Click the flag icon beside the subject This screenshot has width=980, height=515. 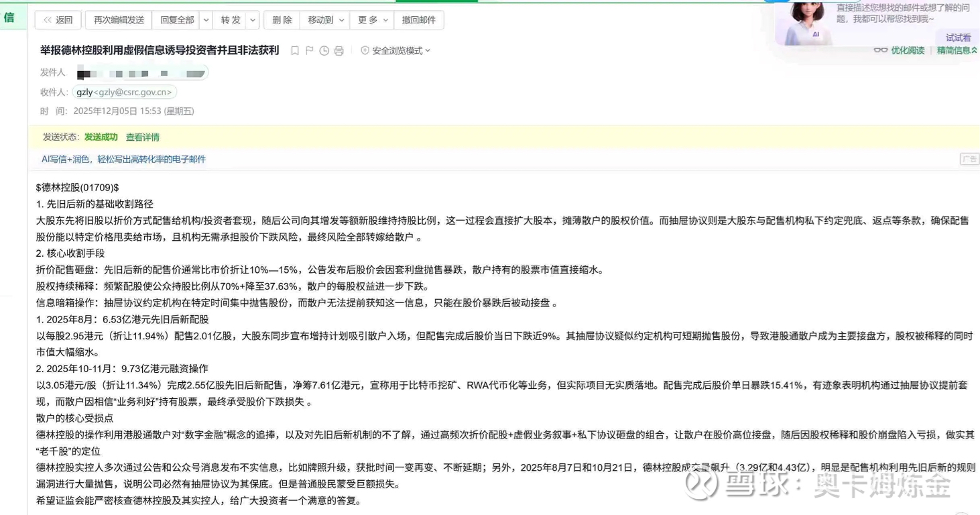pyautogui.click(x=309, y=50)
